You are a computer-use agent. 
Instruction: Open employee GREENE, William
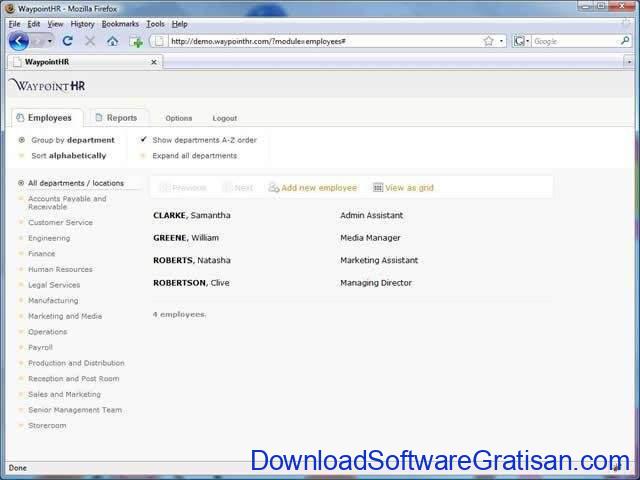coord(186,238)
